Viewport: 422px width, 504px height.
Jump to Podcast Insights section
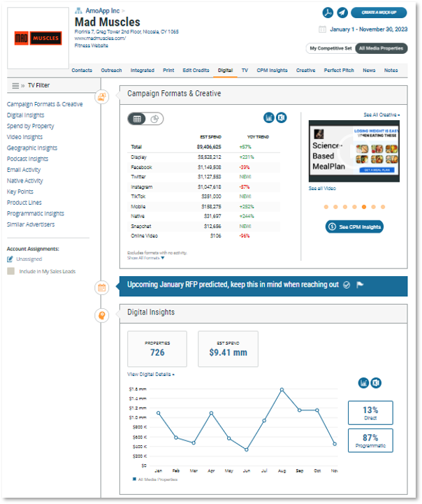[x=28, y=159]
